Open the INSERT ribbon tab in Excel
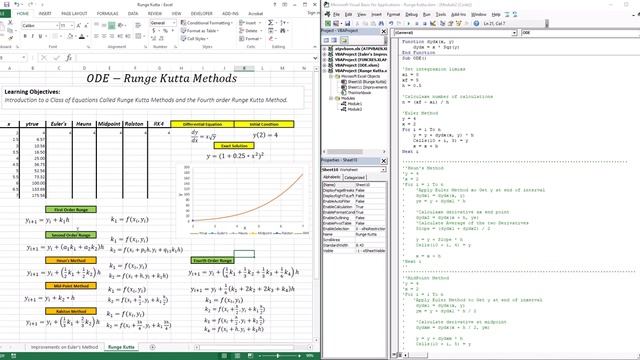The height and width of the screenshot is (360, 640). (x=45, y=13)
